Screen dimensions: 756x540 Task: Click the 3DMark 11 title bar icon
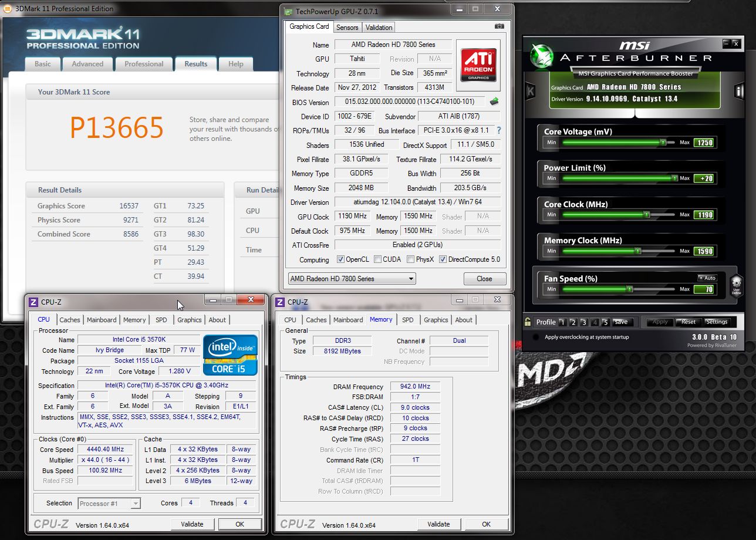[x=7, y=9]
